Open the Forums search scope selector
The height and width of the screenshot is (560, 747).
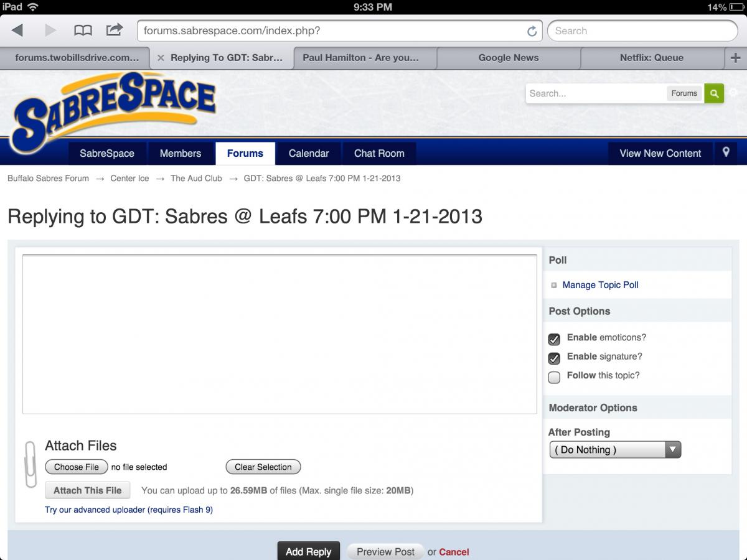(684, 93)
